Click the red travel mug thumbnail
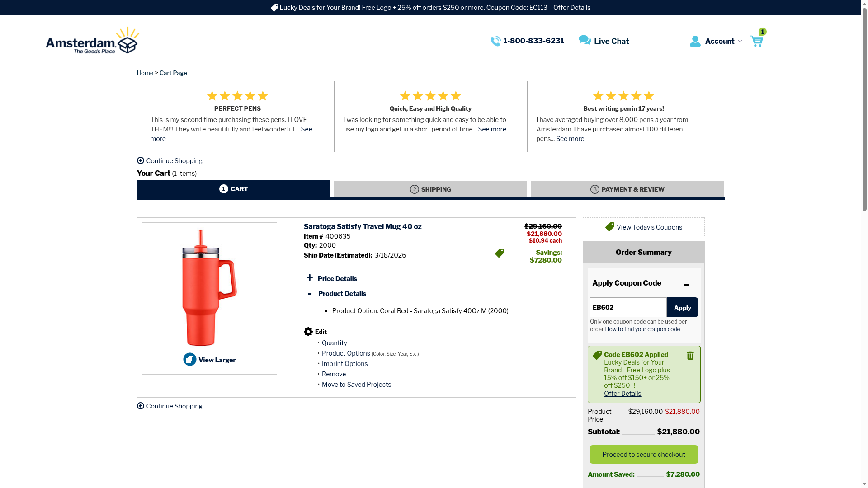This screenshot has height=488, width=868. tap(209, 288)
